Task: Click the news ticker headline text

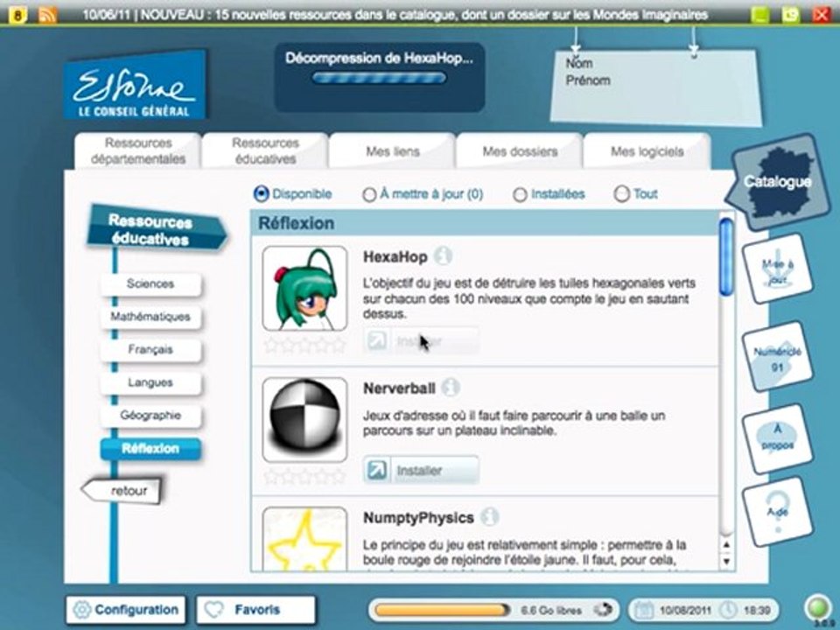Action: [395, 15]
